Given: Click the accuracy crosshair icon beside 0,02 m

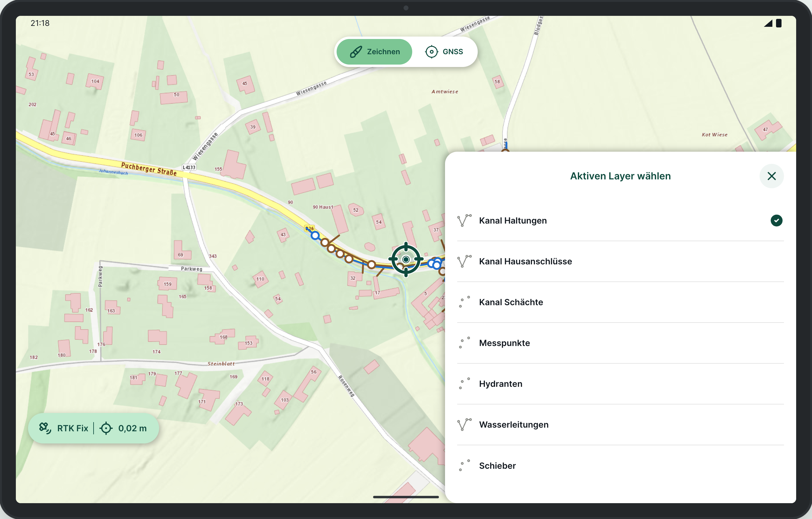Looking at the screenshot, I should [106, 428].
